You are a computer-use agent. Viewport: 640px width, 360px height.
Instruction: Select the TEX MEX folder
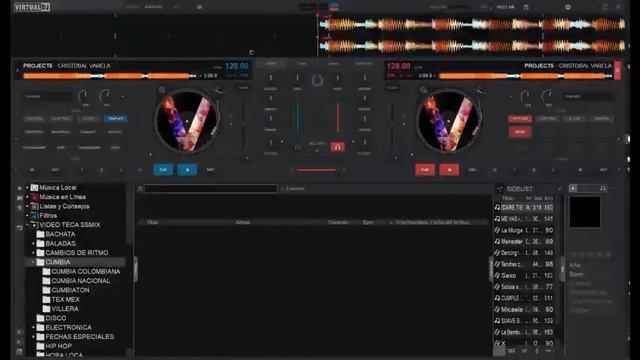click(x=65, y=300)
